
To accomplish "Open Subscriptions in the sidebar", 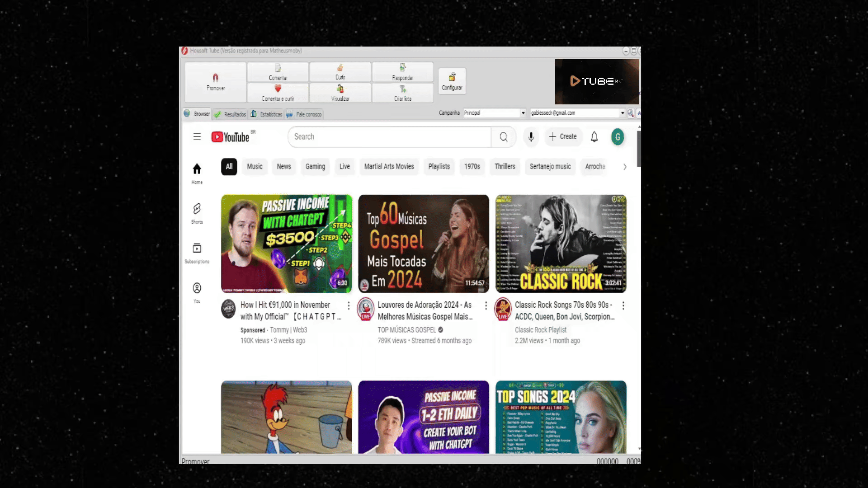I will click(197, 253).
